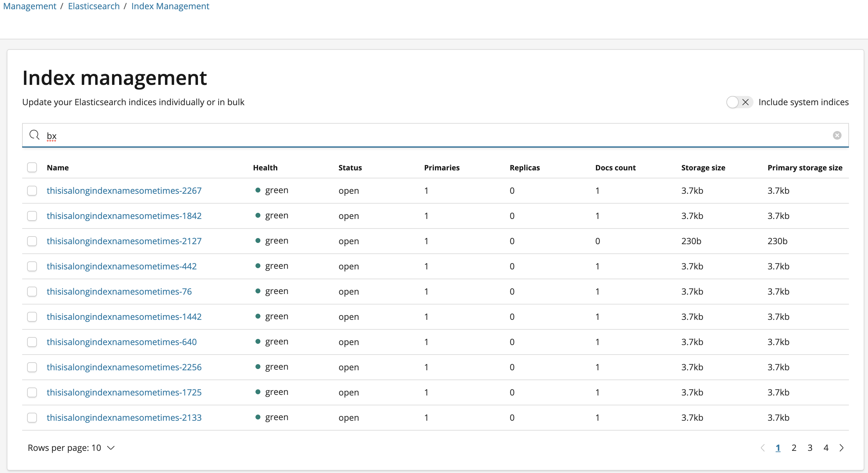Click inside the search field containing bx
868x473 pixels.
click(270, 135)
